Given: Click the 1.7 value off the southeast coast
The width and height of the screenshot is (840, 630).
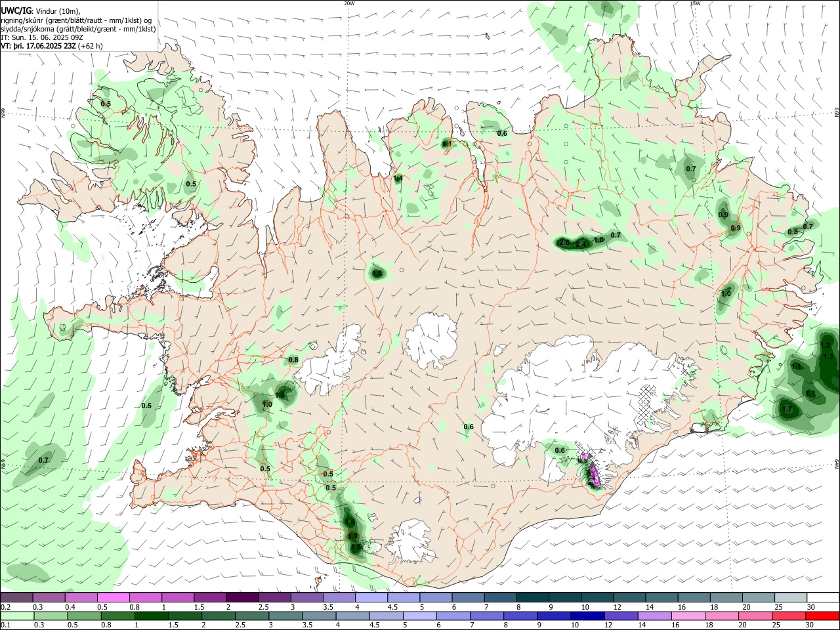Looking at the screenshot, I should pos(788,409).
